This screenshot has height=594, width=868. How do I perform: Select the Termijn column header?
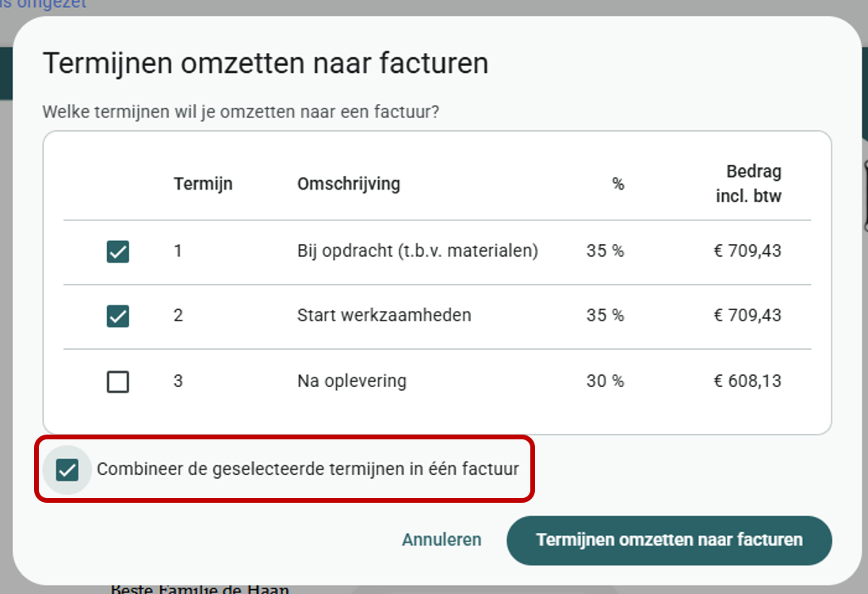click(203, 184)
